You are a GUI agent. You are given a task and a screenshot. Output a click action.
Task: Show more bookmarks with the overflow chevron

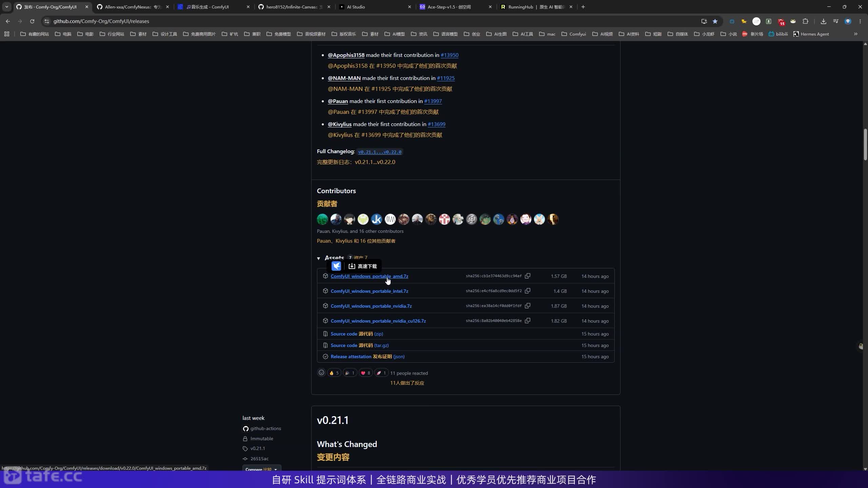pos(855,34)
